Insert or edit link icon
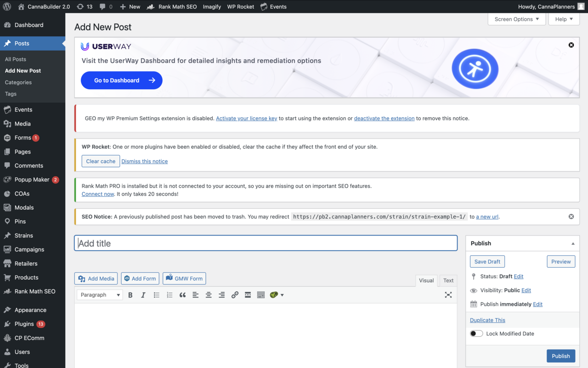This screenshot has width=588, height=368. point(235,295)
